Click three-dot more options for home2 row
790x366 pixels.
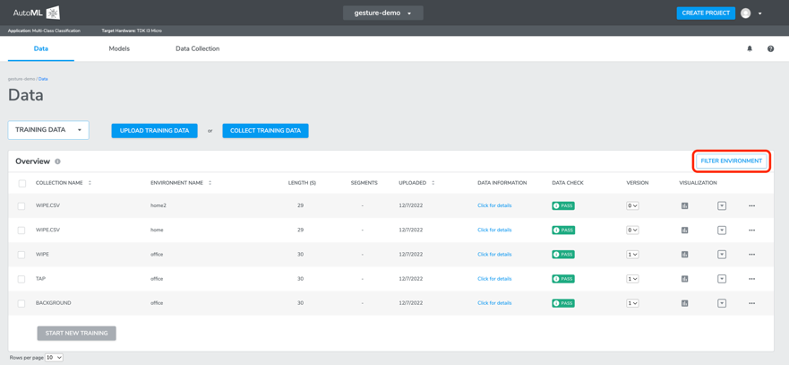[752, 206]
